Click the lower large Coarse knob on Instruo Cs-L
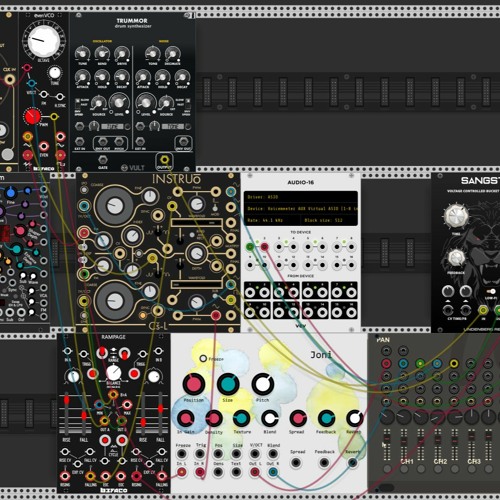The height and width of the screenshot is (500, 500). pos(114,301)
